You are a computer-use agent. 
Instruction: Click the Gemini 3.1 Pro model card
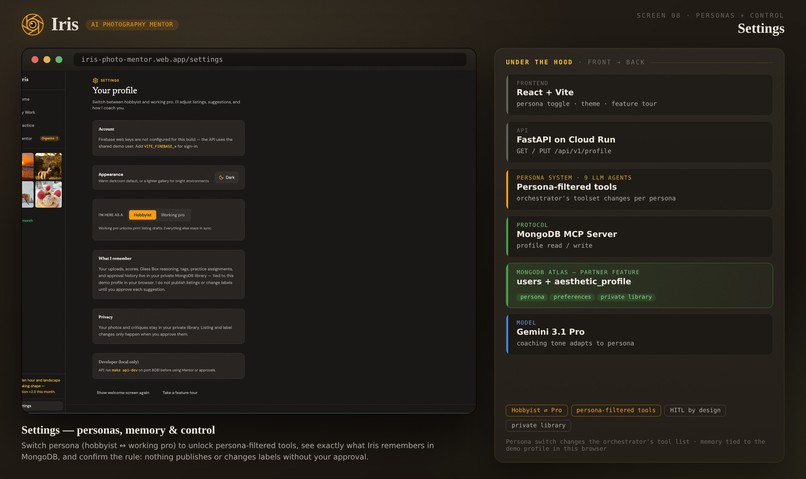[x=639, y=335]
